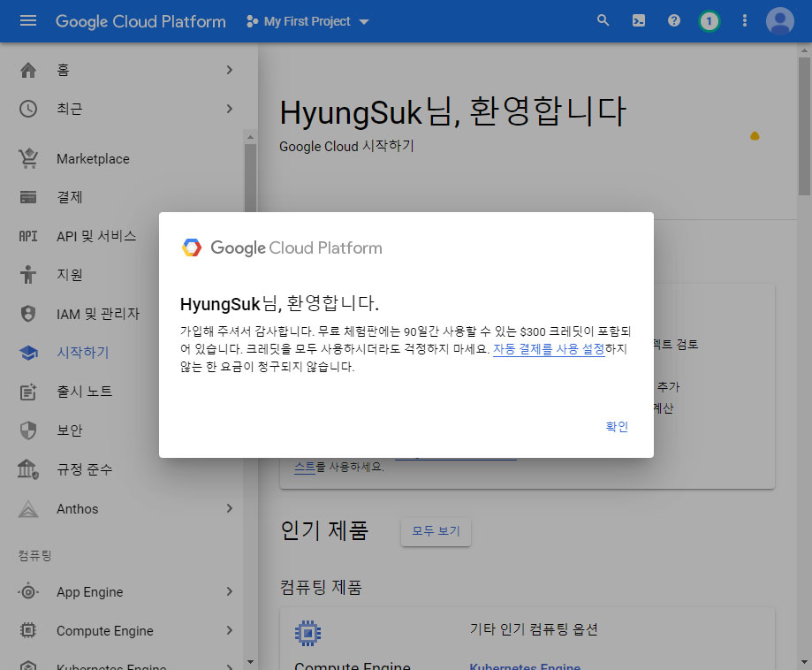
Task: Click the API icon in sidebar
Action: (x=28, y=236)
